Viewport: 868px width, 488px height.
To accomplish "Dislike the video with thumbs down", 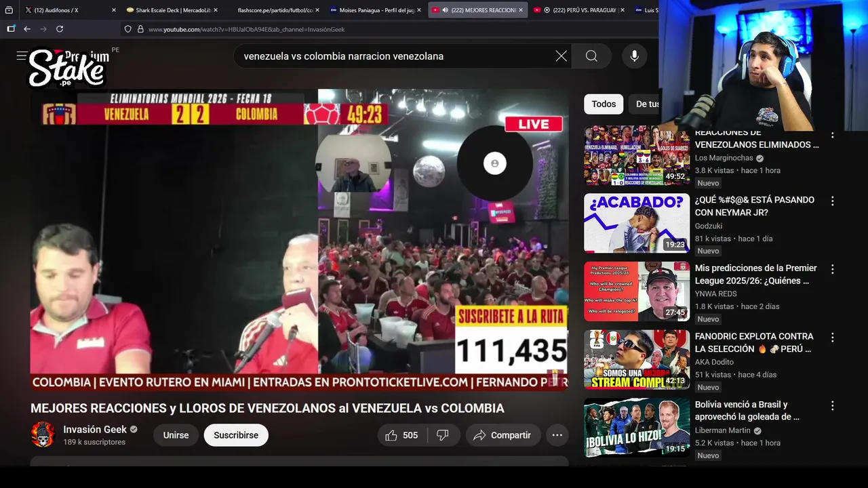I will [x=443, y=435].
